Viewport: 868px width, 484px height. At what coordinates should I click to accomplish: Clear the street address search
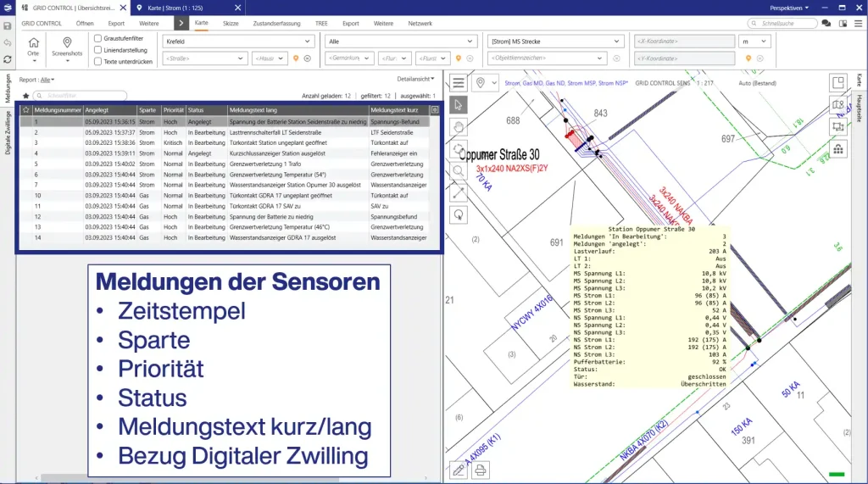pyautogui.click(x=307, y=58)
